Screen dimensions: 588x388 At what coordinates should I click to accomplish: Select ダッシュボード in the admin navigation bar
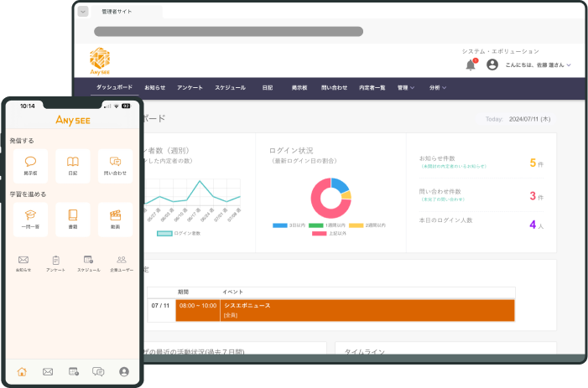(114, 87)
